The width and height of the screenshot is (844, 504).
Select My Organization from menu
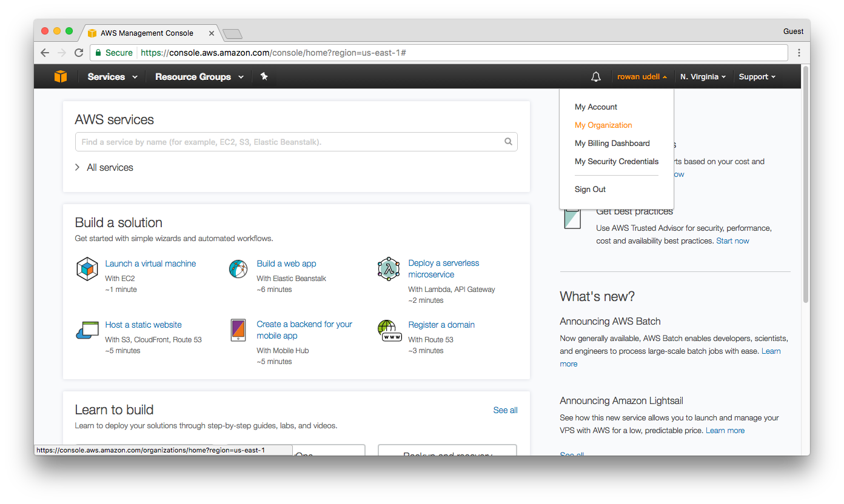(603, 125)
